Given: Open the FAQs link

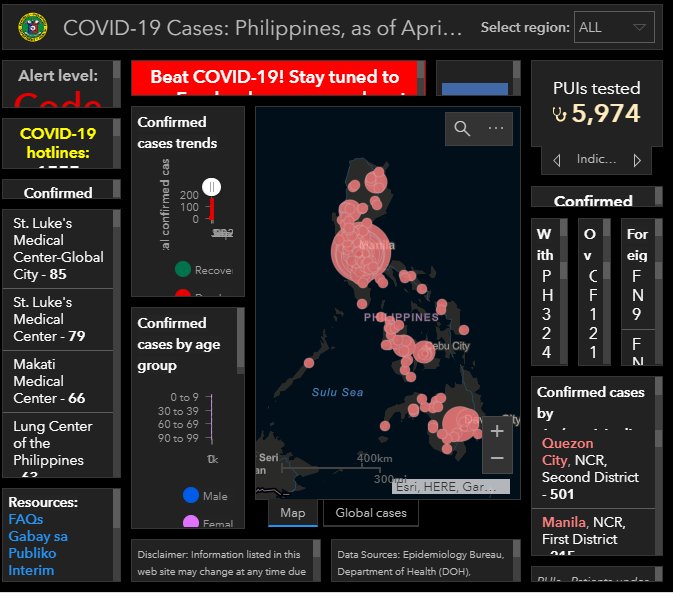Looking at the screenshot, I should pyautogui.click(x=26, y=519).
